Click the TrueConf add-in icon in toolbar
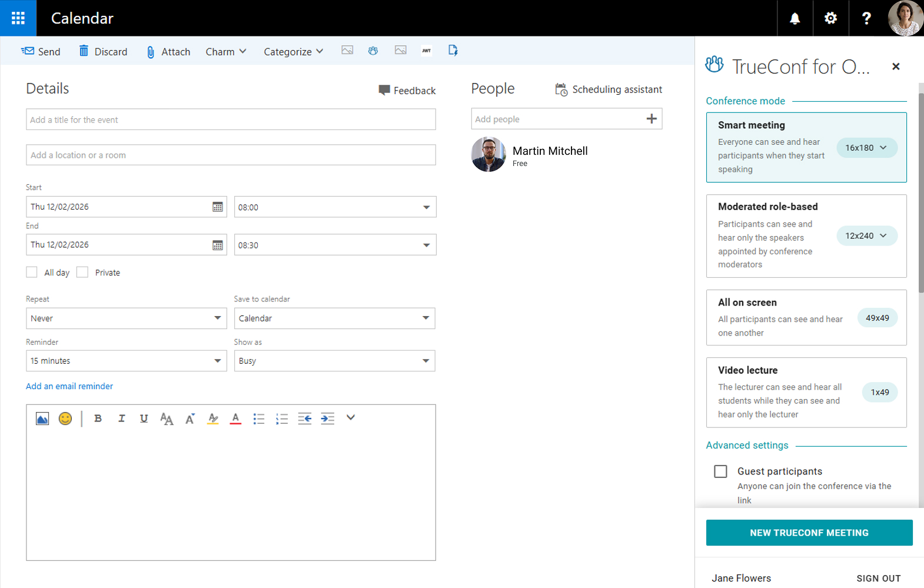The height and width of the screenshot is (588, 924). click(373, 51)
